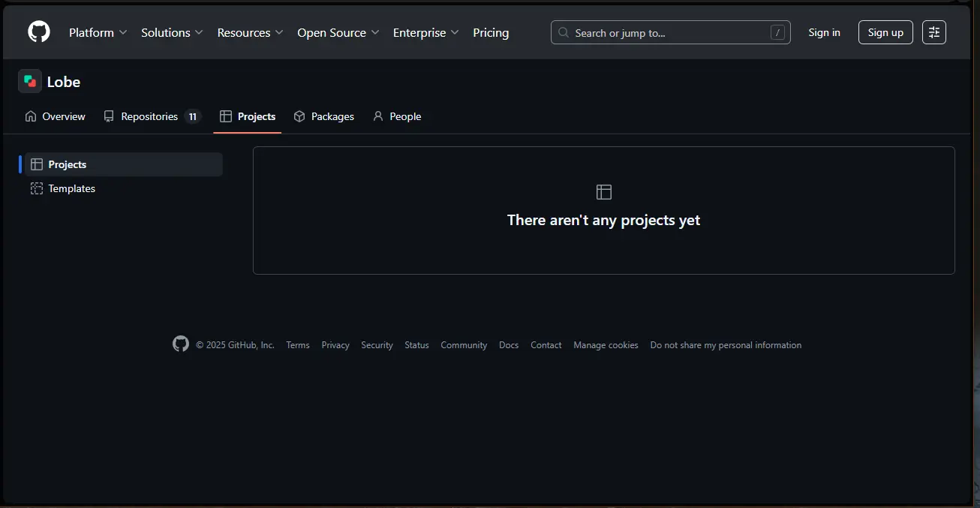Switch to the People tab
This screenshot has height=508, width=980.
397,116
